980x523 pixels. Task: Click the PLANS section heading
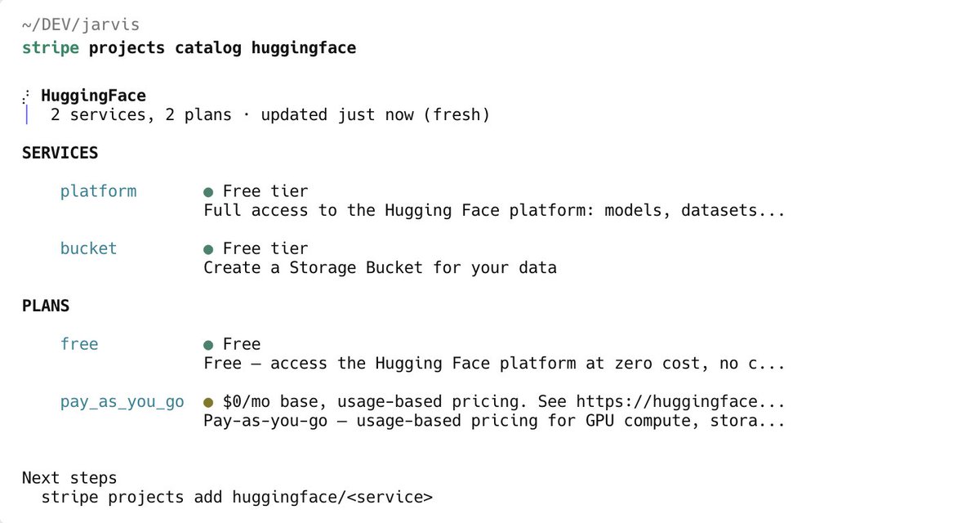coord(46,306)
